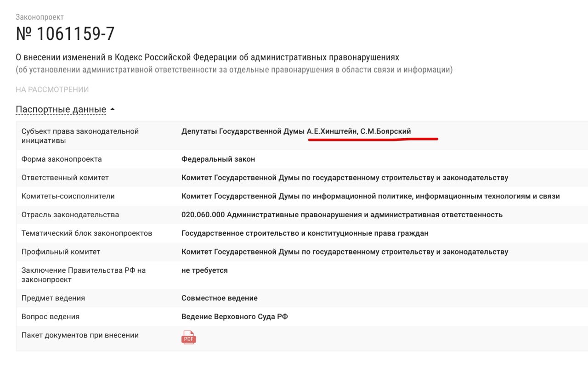Click the Ответственный комитет value text
Screen dimensions: 588x366
click(345, 177)
